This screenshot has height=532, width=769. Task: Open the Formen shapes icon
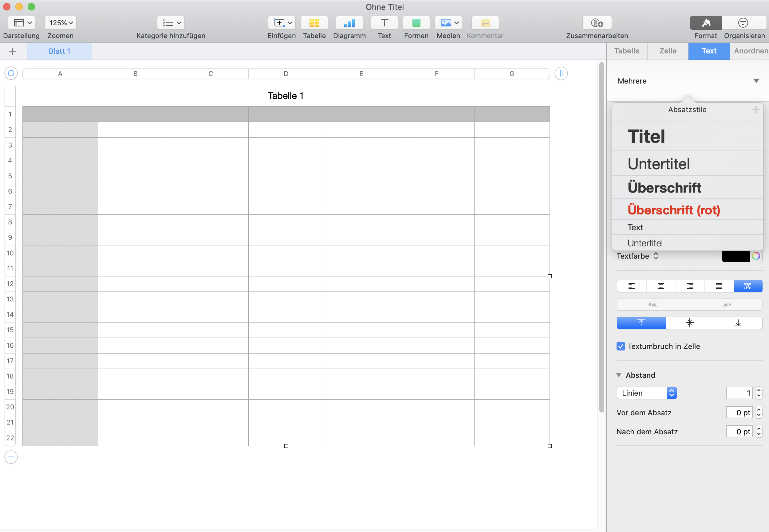click(416, 23)
